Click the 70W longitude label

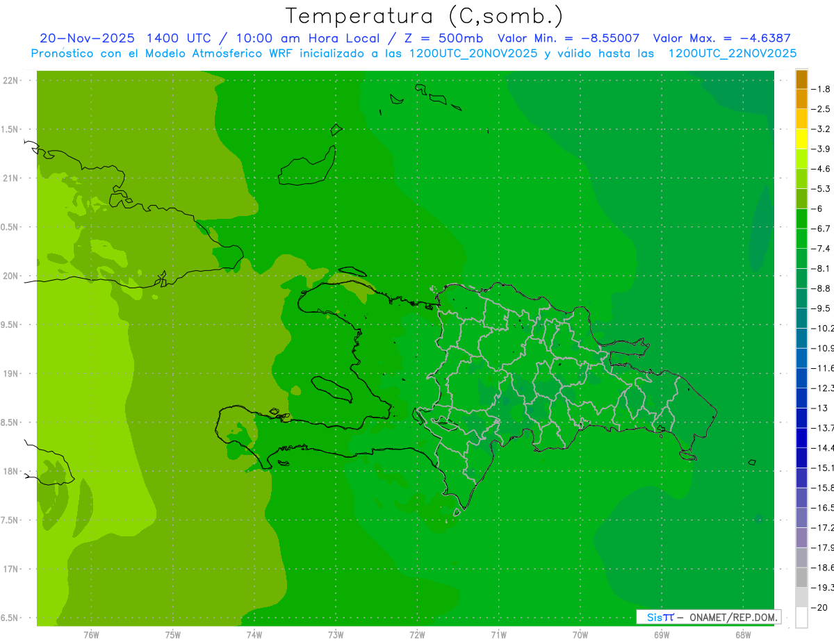click(x=580, y=634)
